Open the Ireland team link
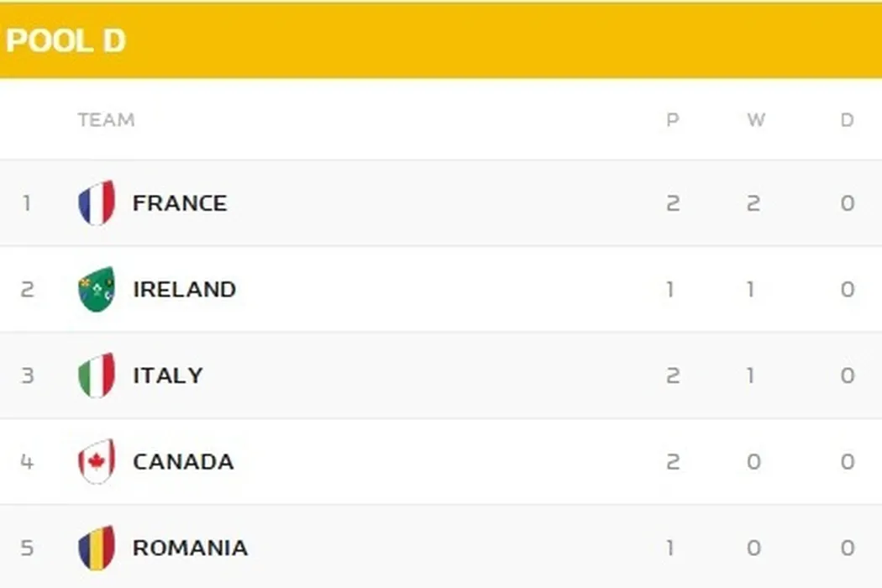The height and width of the screenshot is (588, 882). (184, 290)
